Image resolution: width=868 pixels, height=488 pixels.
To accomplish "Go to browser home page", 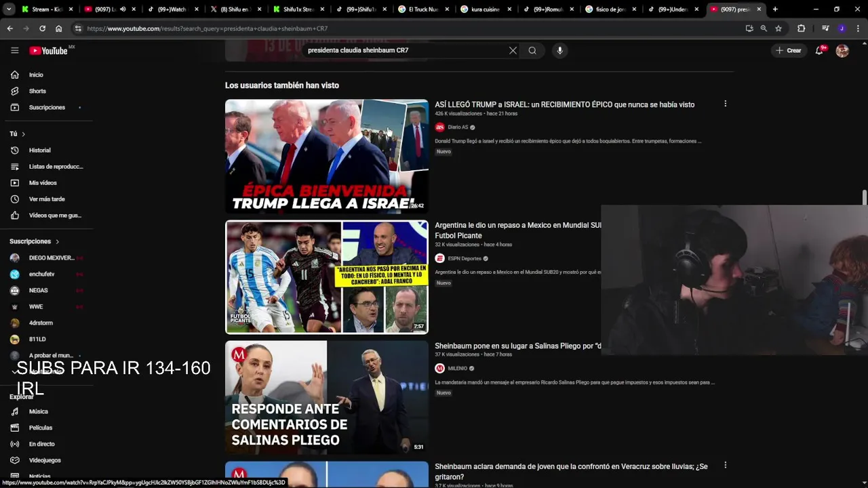I will [58, 28].
